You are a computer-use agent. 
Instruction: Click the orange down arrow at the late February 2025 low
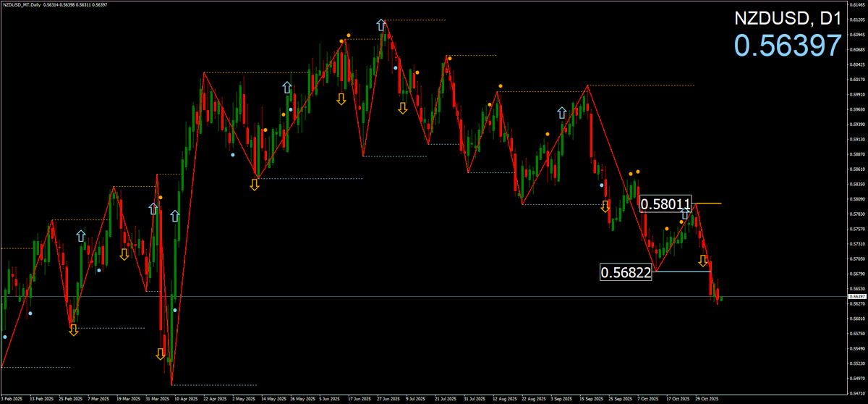[x=73, y=330]
